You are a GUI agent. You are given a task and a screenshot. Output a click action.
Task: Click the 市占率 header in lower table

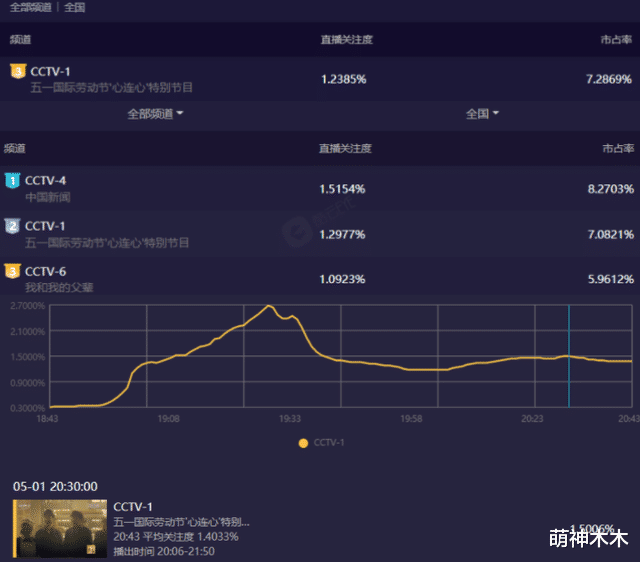(618, 149)
